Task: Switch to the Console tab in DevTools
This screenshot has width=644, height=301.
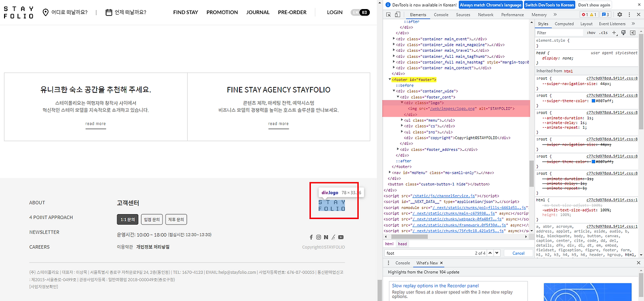Action: [x=441, y=15]
